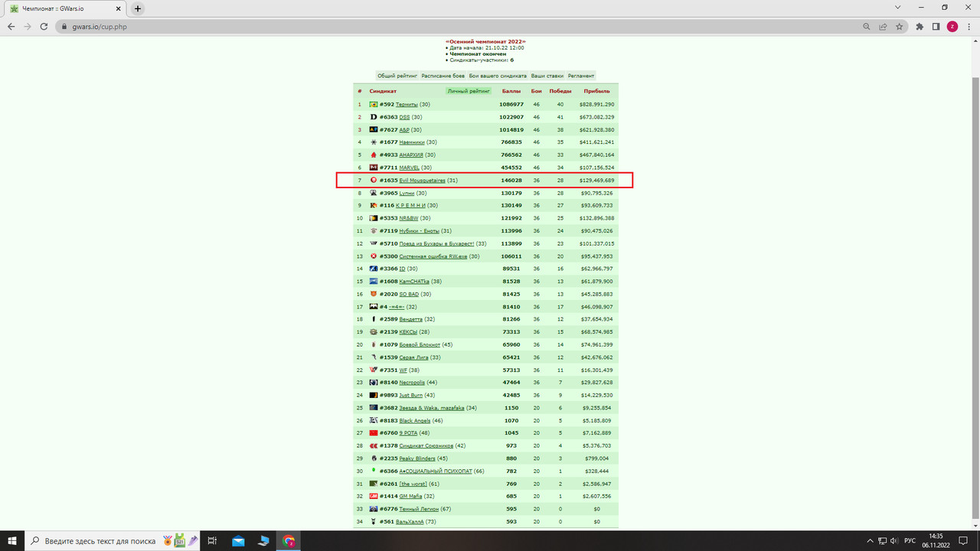Click the Личный рейтинг button
The image size is (980, 551).
pyautogui.click(x=469, y=91)
